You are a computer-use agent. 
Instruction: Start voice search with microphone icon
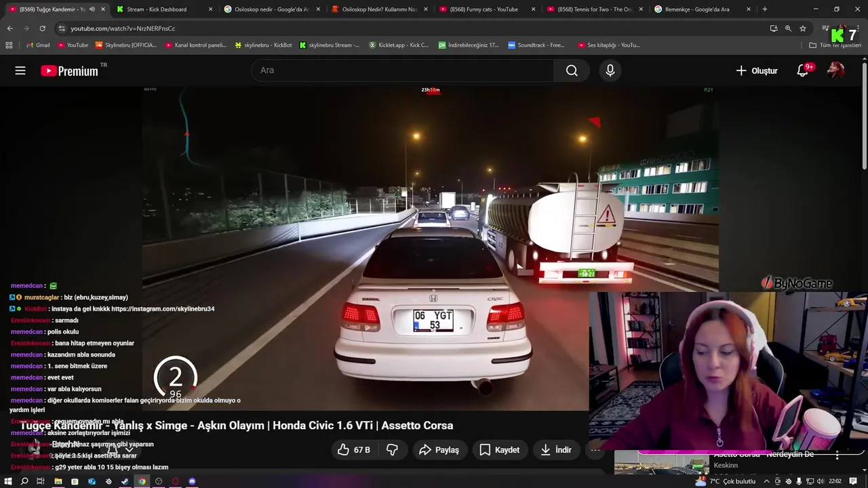tap(610, 70)
